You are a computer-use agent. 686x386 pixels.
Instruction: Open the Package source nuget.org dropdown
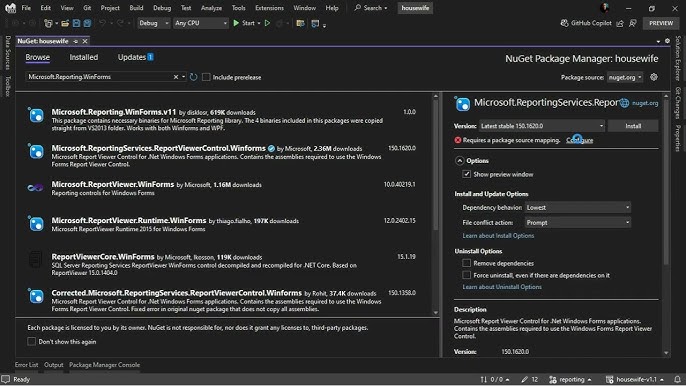coord(625,77)
